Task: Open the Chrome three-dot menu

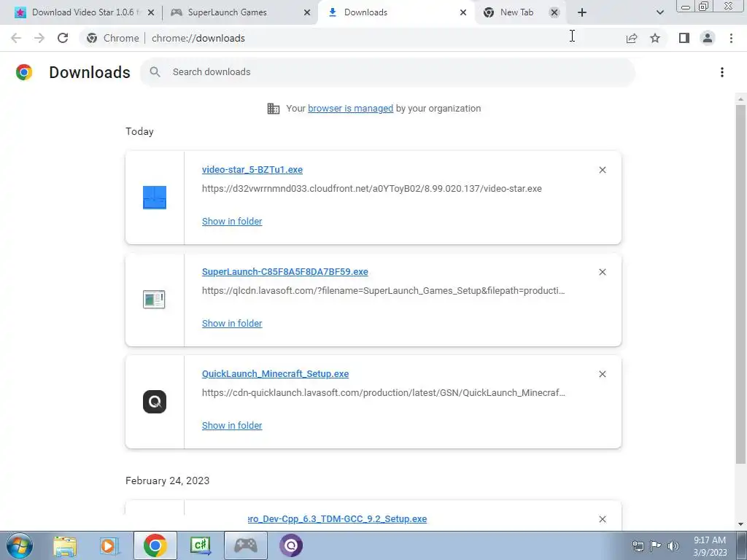Action: [x=731, y=38]
